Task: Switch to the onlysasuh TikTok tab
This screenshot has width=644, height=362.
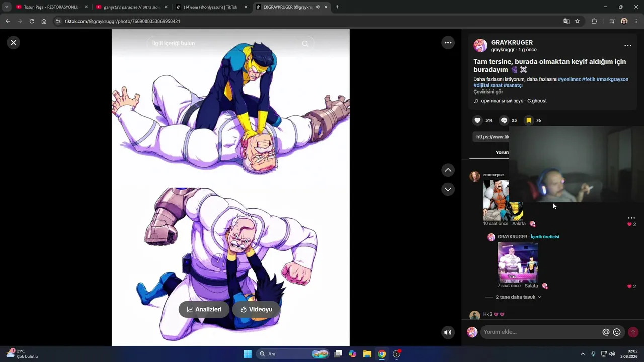Action: [212, 7]
